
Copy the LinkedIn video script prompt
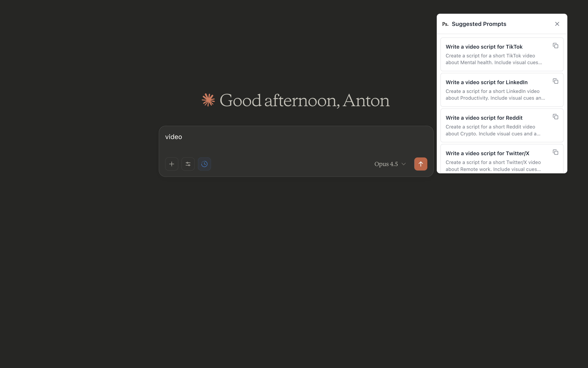(x=555, y=81)
